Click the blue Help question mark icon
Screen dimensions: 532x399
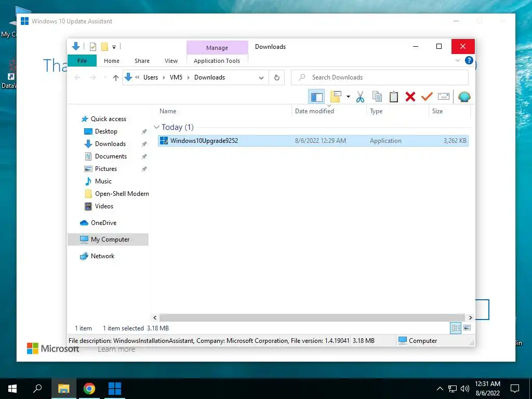(x=469, y=60)
